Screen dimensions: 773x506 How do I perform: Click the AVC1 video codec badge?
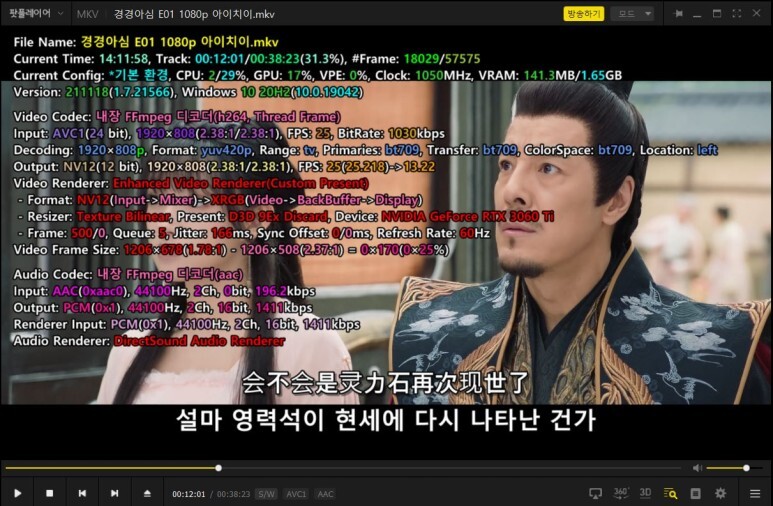point(296,494)
